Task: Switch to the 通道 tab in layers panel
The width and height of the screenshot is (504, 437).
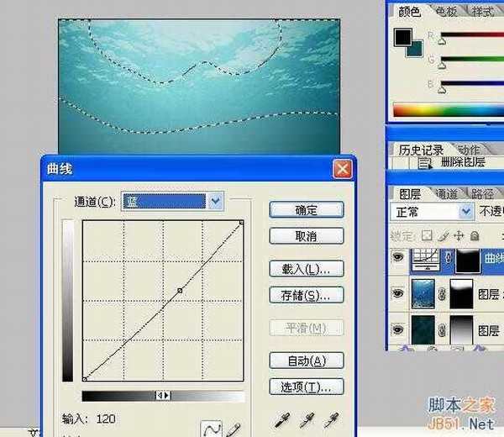Action: [446, 194]
